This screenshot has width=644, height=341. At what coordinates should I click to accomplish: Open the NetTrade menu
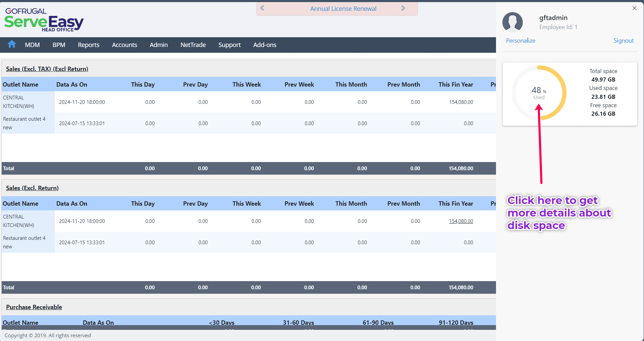click(x=193, y=45)
